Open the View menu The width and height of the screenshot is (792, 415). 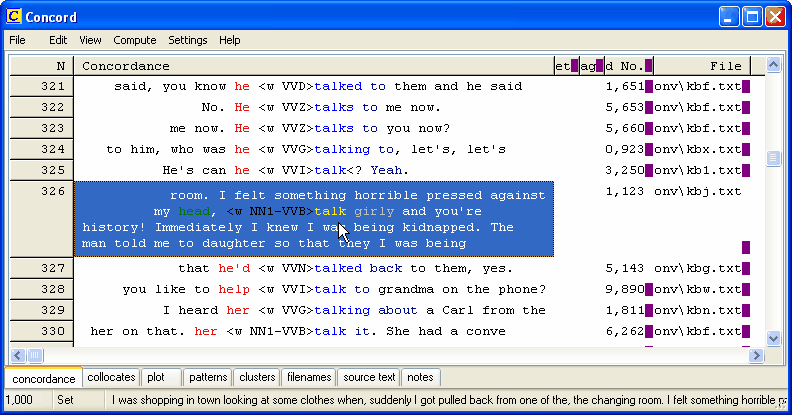90,40
